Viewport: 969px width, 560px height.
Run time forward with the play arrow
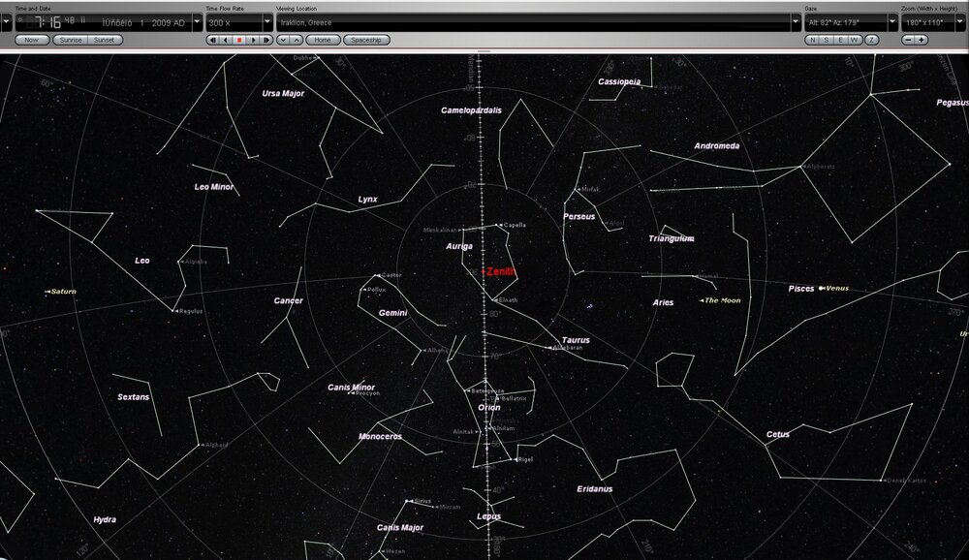[x=253, y=40]
